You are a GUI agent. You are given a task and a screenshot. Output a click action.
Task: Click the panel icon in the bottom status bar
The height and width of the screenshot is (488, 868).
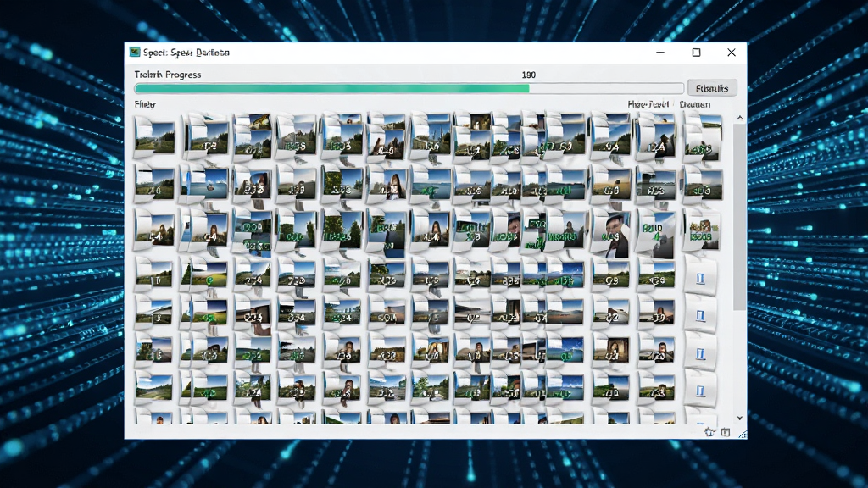point(726,432)
